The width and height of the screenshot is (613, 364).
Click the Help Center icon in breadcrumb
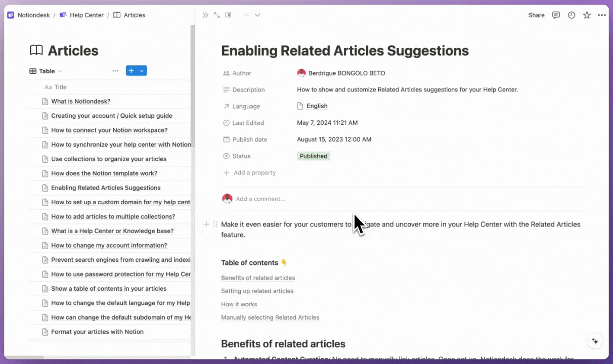63,15
